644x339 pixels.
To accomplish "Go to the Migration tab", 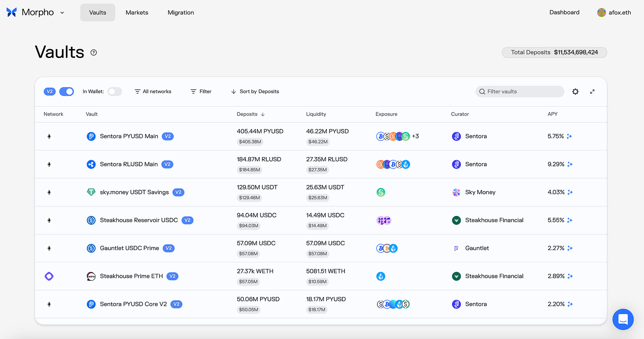I will (x=181, y=12).
